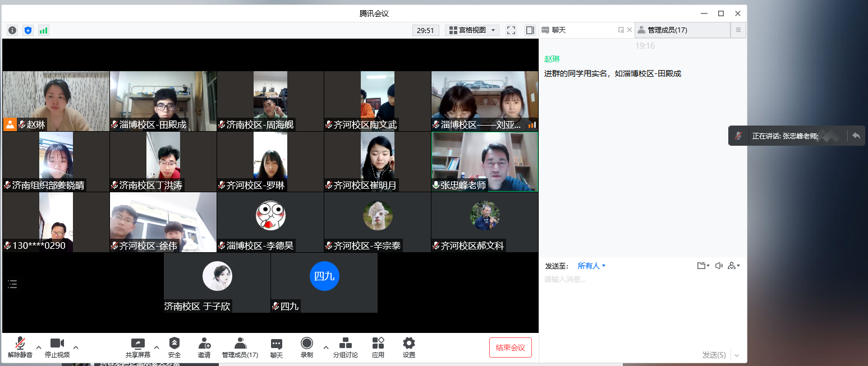Open Settings (设置) gear
This screenshot has width=868, height=366.
(409, 348)
